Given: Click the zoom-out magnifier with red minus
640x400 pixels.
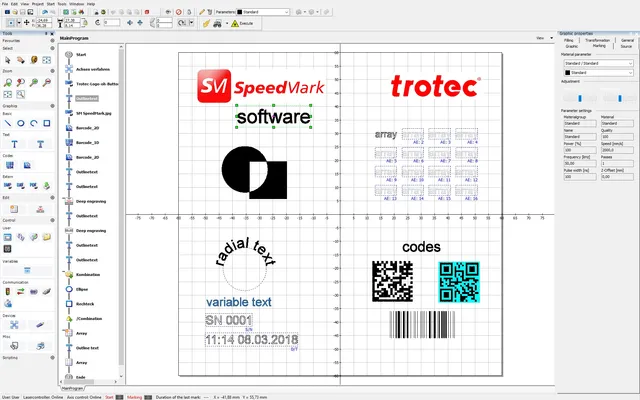Looking at the screenshot, I should [x=47, y=83].
